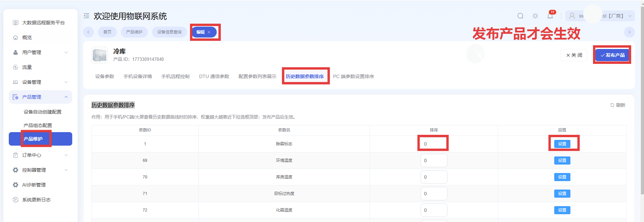The width and height of the screenshot is (644, 222).
Task: Select the DTU 通信参数 tab
Action: [214, 76]
